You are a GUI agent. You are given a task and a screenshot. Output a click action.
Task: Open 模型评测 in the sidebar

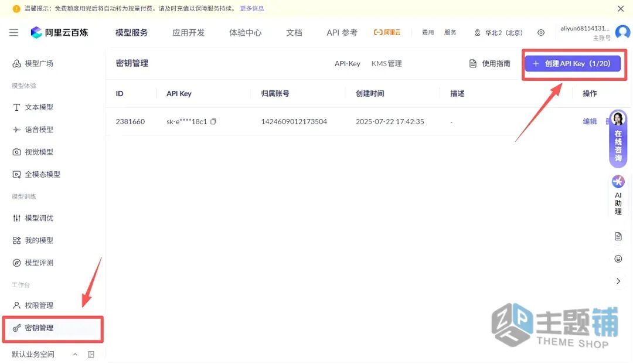pos(33,263)
